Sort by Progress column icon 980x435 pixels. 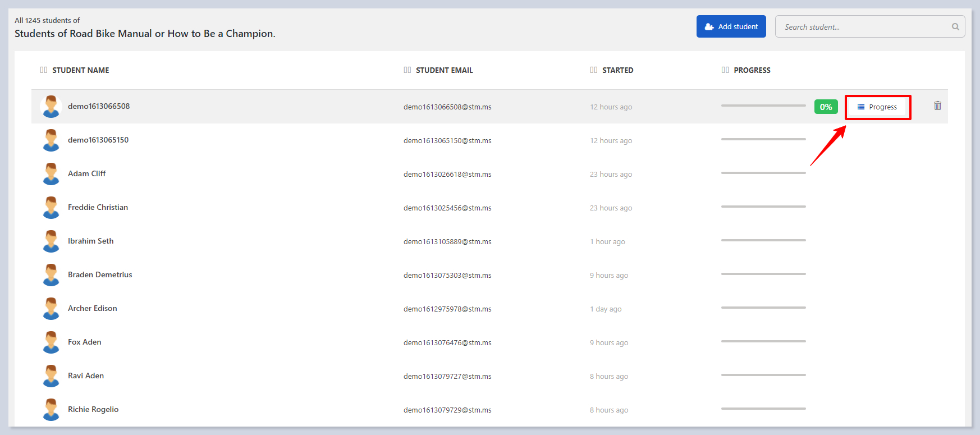tap(725, 70)
